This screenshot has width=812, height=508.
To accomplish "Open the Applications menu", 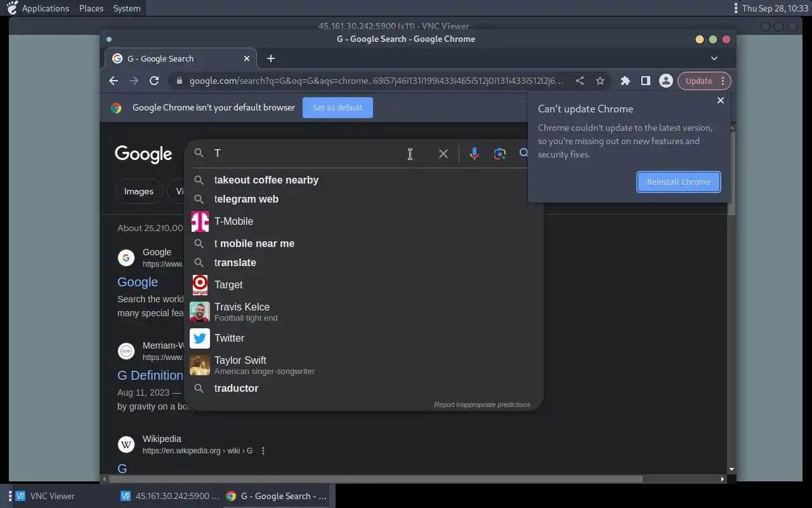I will 46,8.
